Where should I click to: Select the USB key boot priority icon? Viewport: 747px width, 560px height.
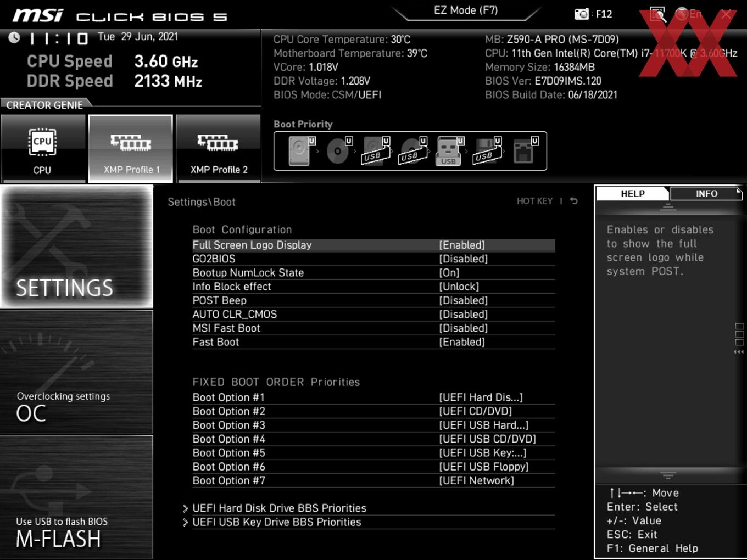click(450, 151)
